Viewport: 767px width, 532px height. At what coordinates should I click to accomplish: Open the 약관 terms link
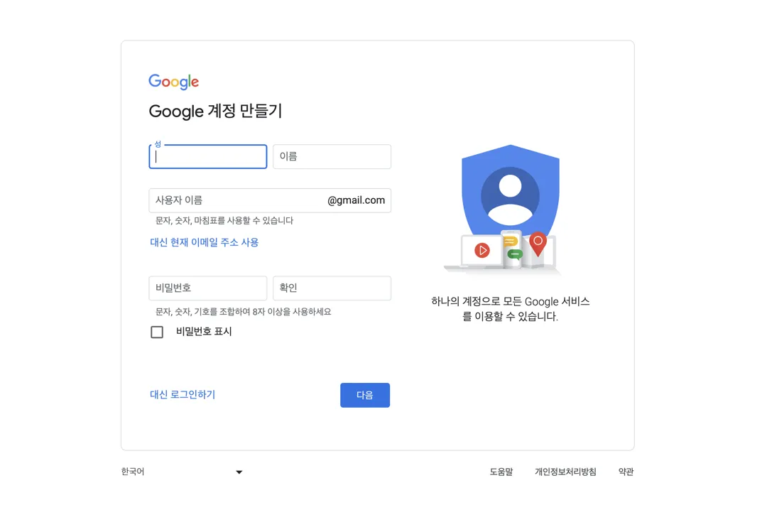tap(626, 471)
